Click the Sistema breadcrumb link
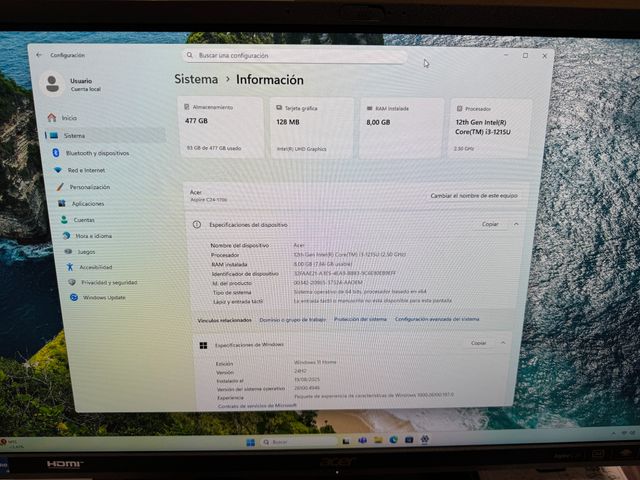Screen dimensions: 640x480 coord(196,79)
